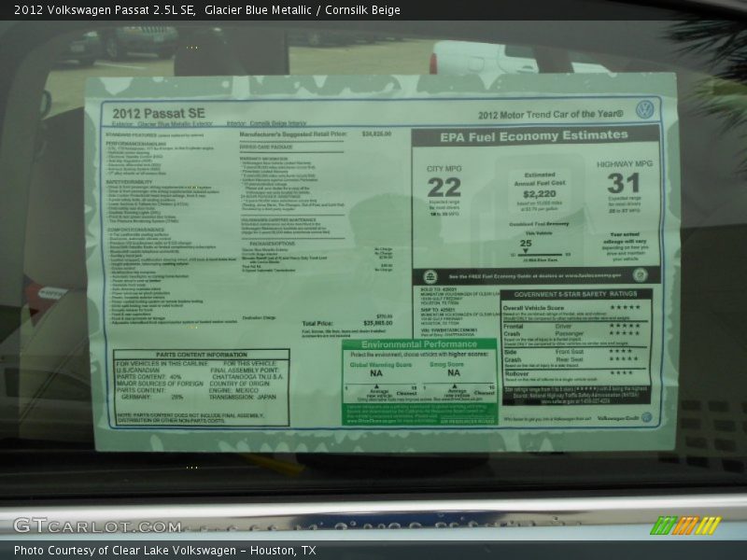Click the Overall Vehicle Score star rating

625,308
